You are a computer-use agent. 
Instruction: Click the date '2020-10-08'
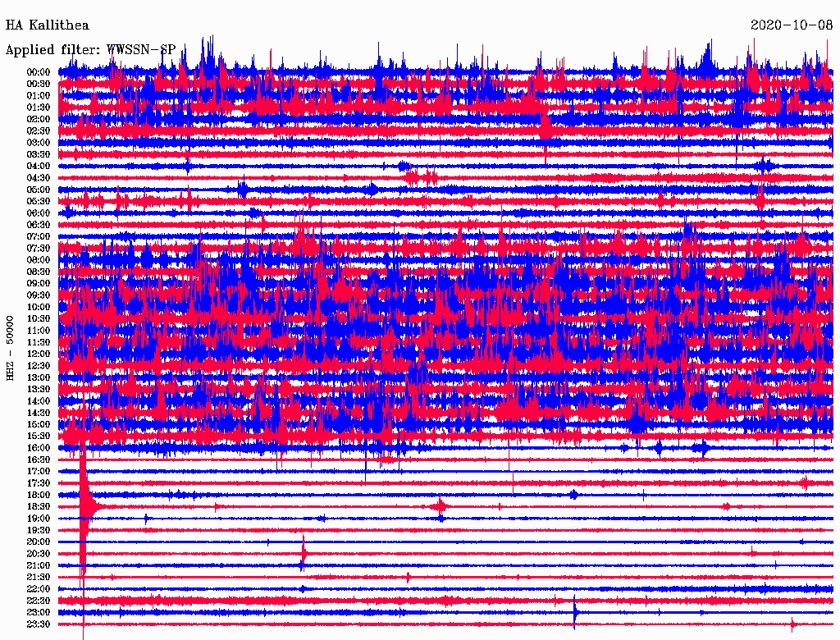click(792, 25)
